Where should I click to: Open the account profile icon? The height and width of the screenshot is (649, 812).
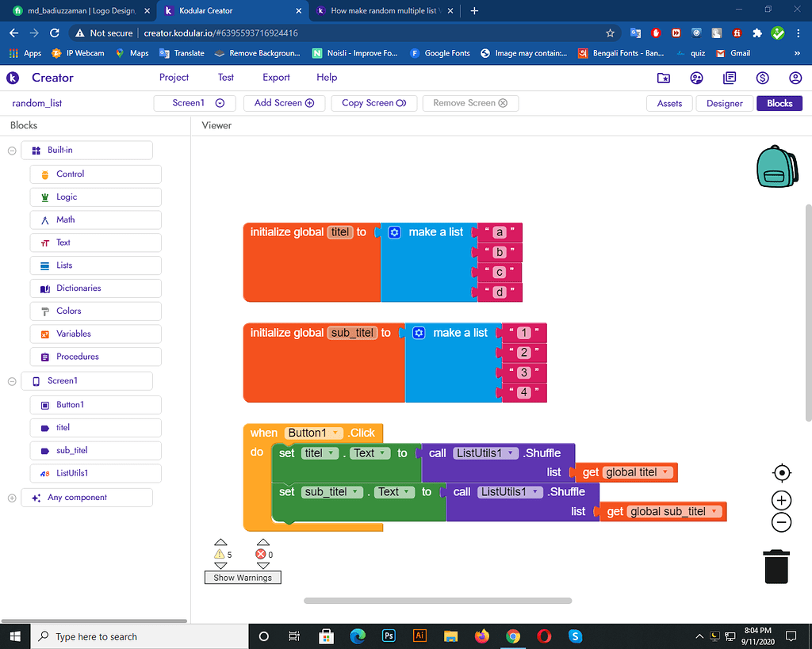click(795, 78)
